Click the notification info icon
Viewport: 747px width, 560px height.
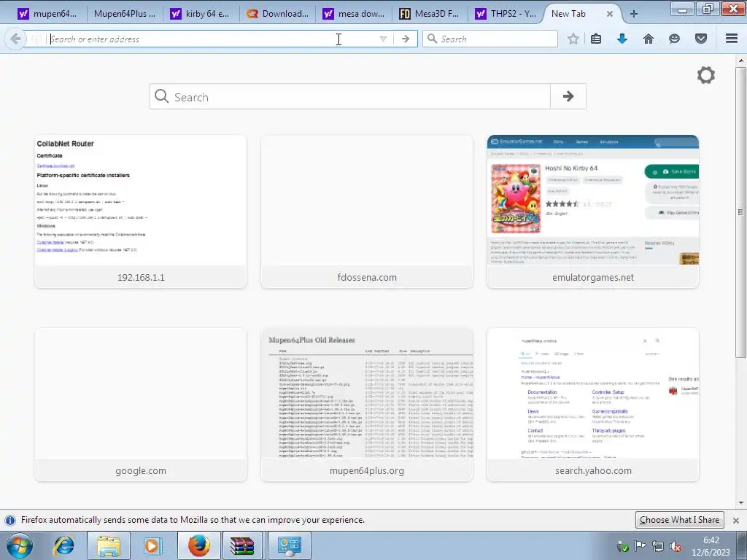pos(10,520)
